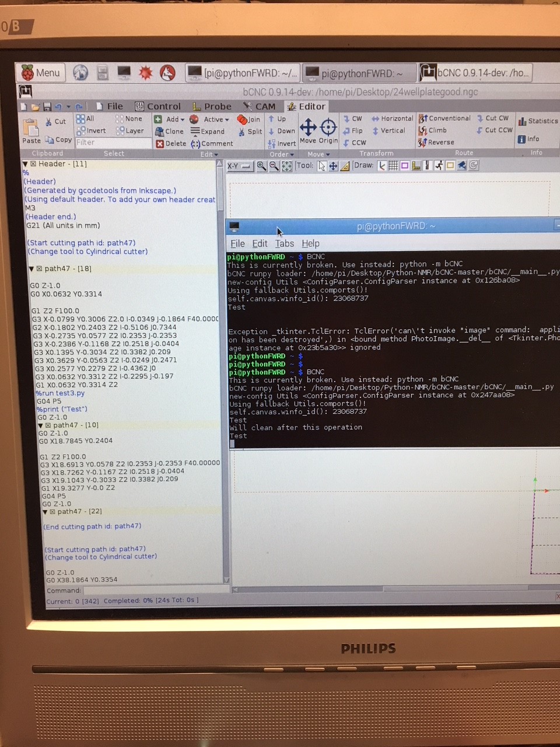Open the Add dropdown
This screenshot has height=747, width=560.
click(x=169, y=119)
